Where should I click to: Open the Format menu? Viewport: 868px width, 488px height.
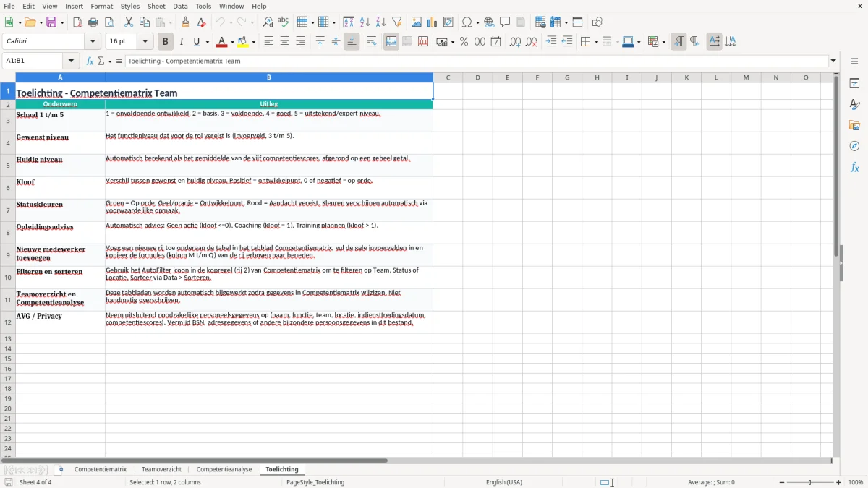coord(101,6)
